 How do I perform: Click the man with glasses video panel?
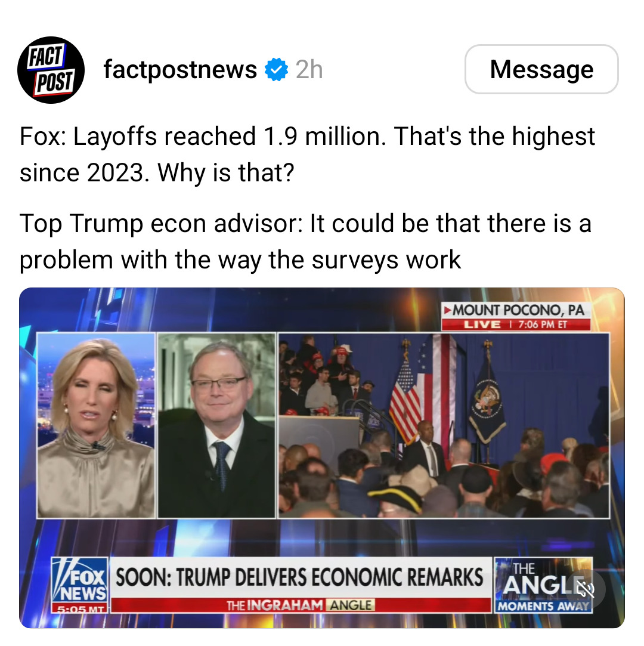coord(216,425)
